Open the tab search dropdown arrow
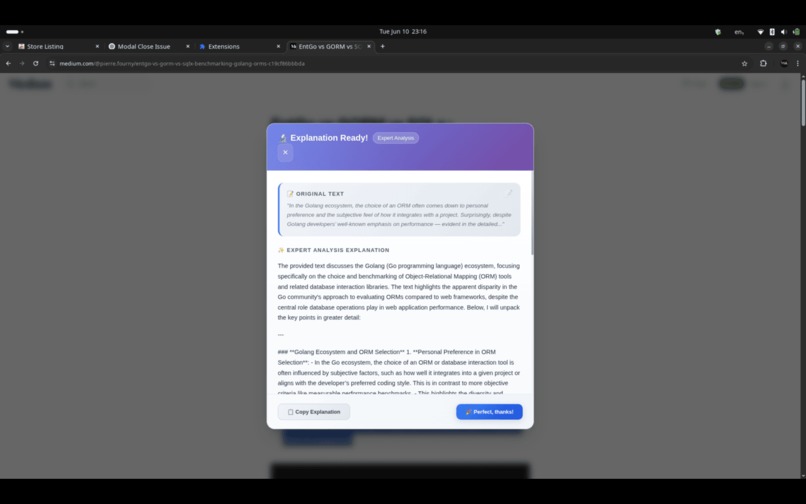This screenshot has height=504, width=806. (7, 46)
